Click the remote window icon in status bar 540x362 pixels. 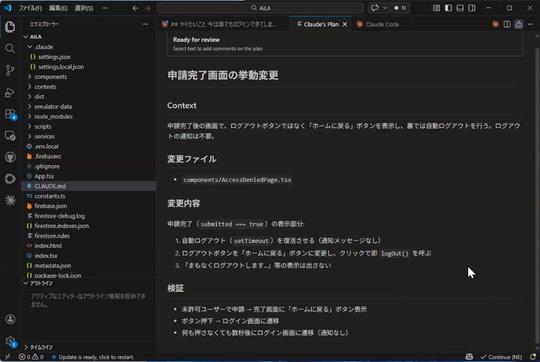click(7, 357)
